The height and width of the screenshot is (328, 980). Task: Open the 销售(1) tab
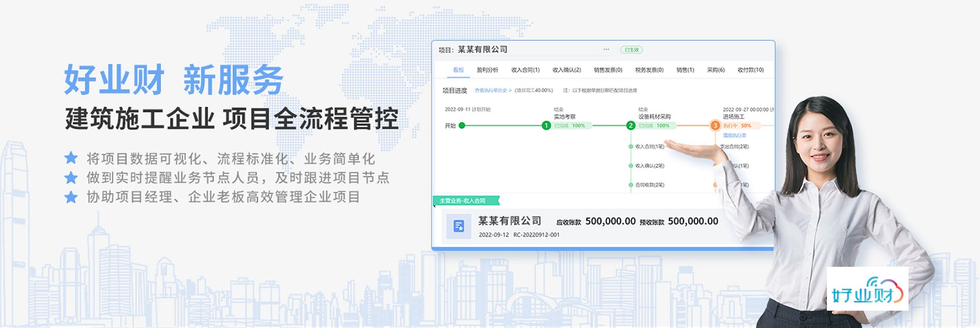pos(685,70)
